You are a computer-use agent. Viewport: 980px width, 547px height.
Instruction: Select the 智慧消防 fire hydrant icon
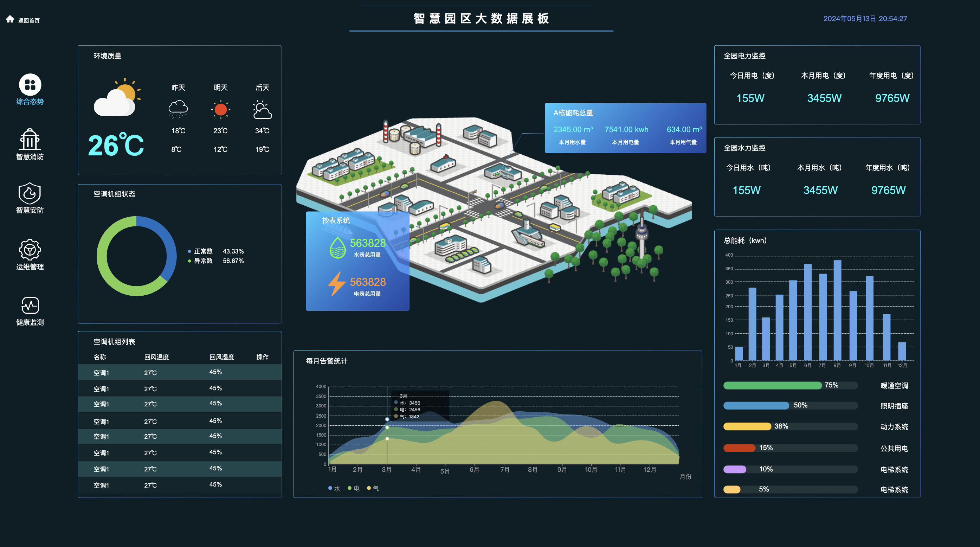pyautogui.click(x=30, y=139)
